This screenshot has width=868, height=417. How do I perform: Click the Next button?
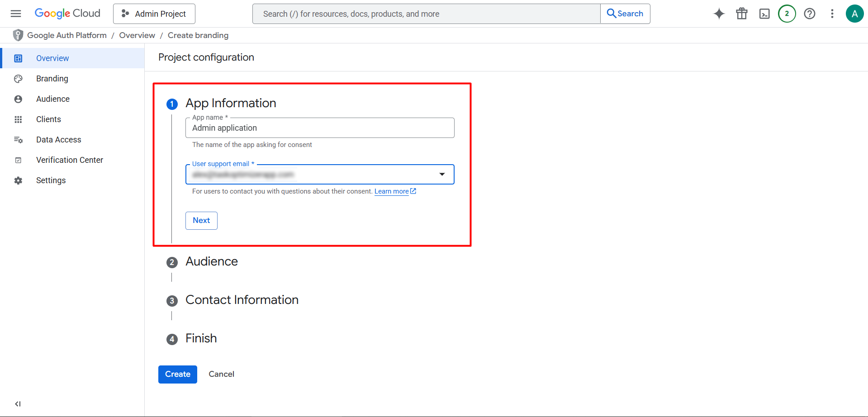click(201, 221)
